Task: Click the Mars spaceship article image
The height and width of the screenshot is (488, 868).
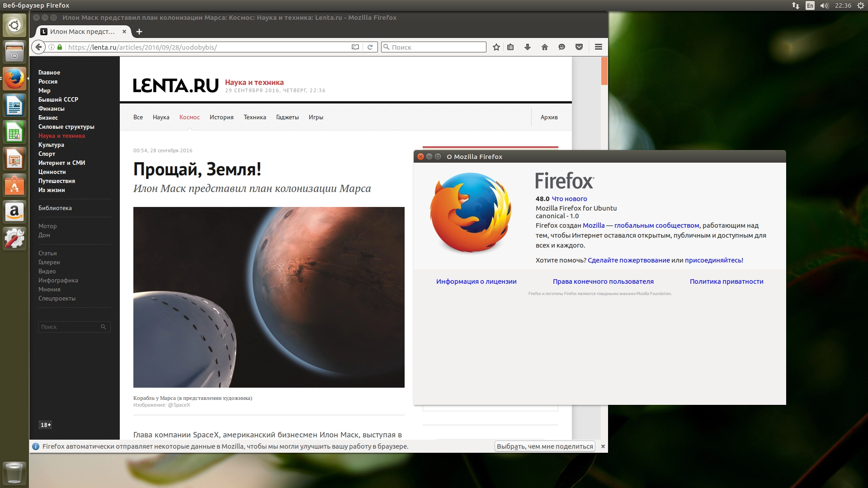Action: click(269, 297)
